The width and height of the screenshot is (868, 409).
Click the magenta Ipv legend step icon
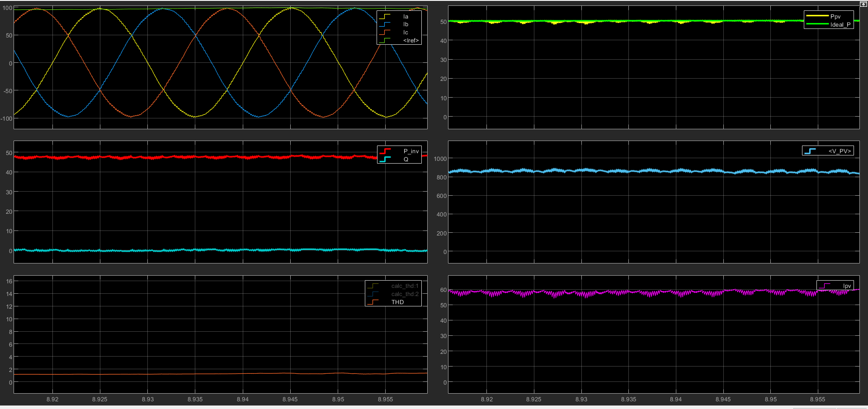825,286
